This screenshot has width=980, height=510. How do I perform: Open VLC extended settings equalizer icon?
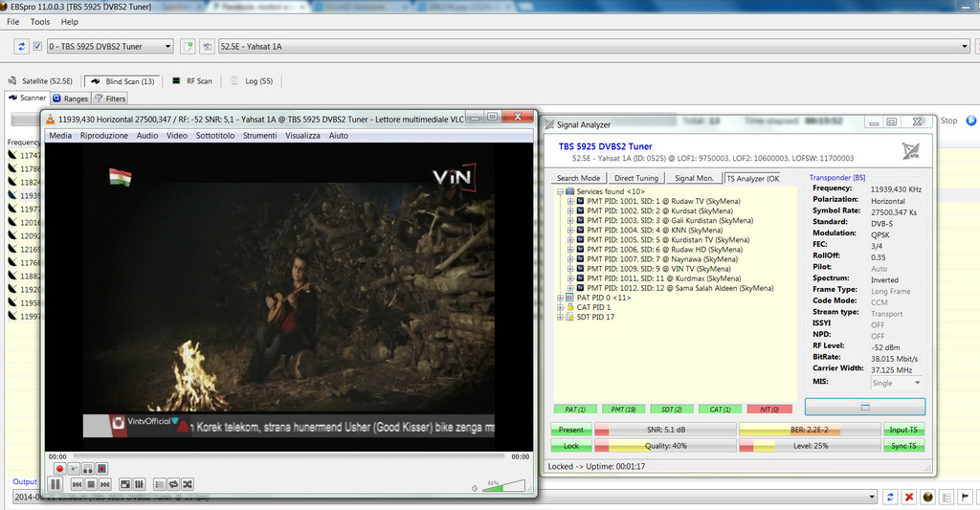pyautogui.click(x=139, y=484)
